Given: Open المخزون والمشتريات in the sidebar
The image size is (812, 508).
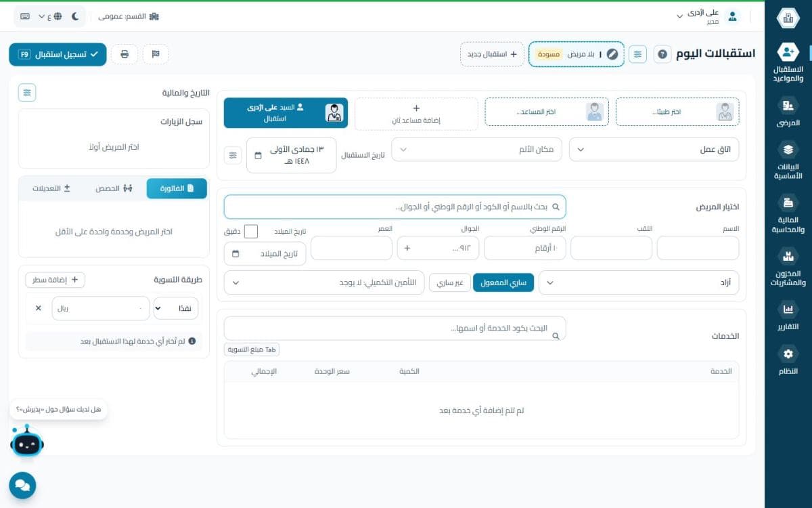Looking at the screenshot, I should (x=788, y=267).
